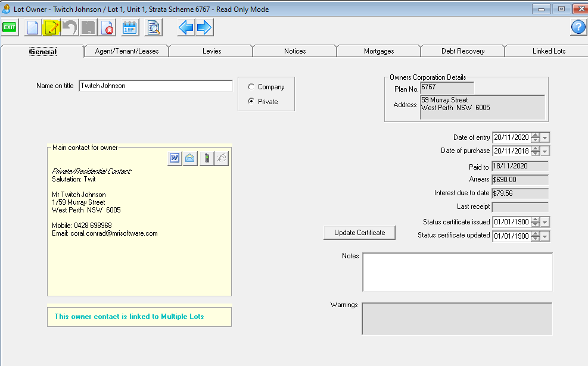
Task: Click the Save disk icon
Action: (x=89, y=28)
